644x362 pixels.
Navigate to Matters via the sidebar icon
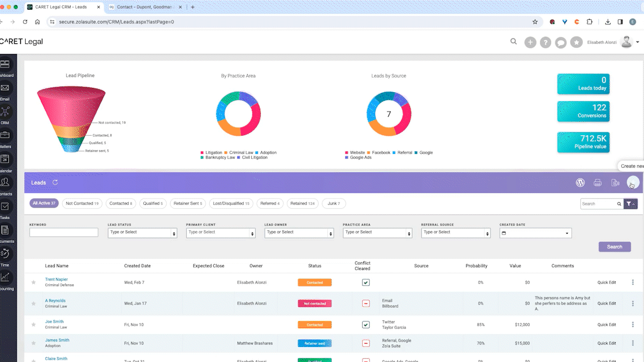(5, 134)
